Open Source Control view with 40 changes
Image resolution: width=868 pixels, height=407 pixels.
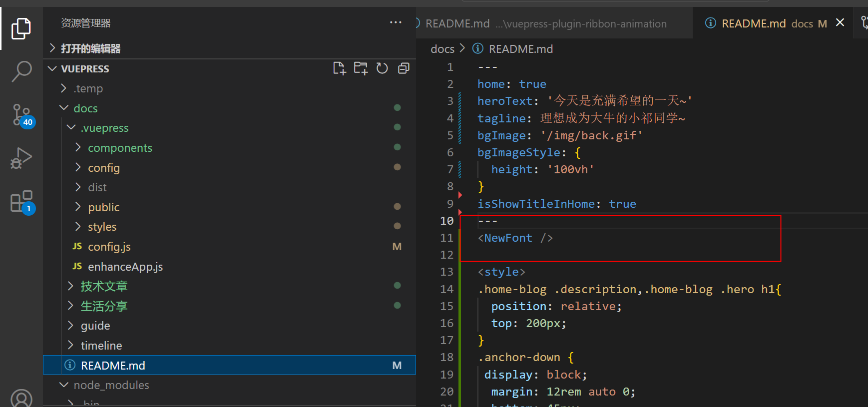tap(22, 116)
